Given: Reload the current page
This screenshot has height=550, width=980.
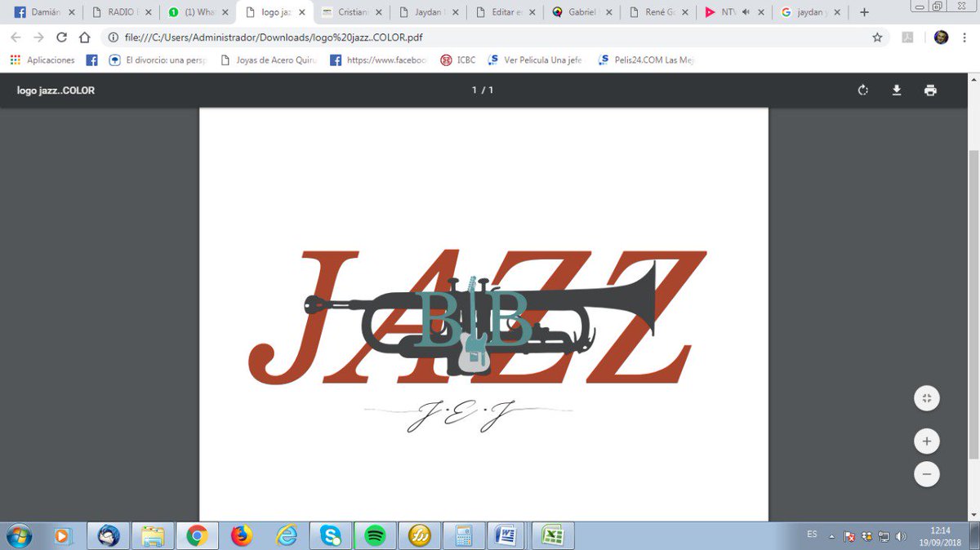Looking at the screenshot, I should [x=61, y=38].
